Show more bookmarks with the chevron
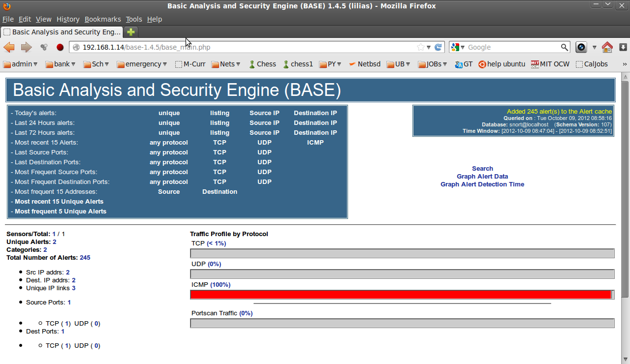The height and width of the screenshot is (364, 630). pos(625,64)
